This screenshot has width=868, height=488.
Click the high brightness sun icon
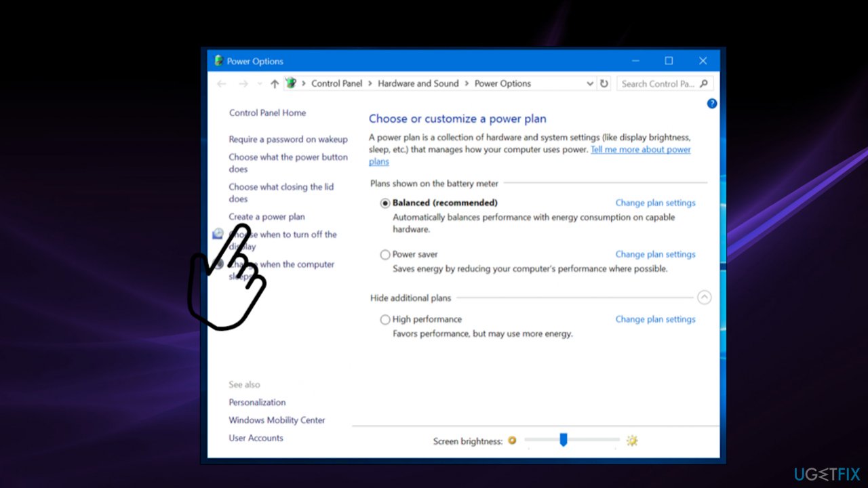pyautogui.click(x=632, y=441)
